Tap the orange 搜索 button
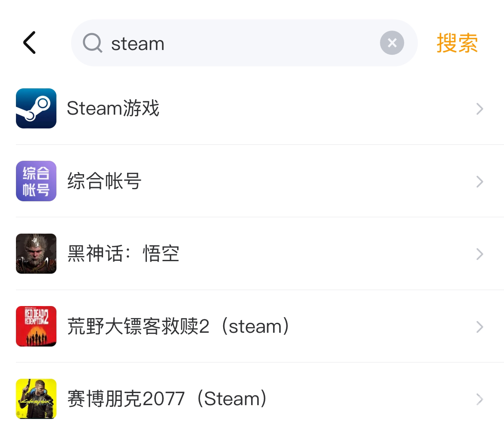The height and width of the screenshot is (428, 504). [x=457, y=43]
